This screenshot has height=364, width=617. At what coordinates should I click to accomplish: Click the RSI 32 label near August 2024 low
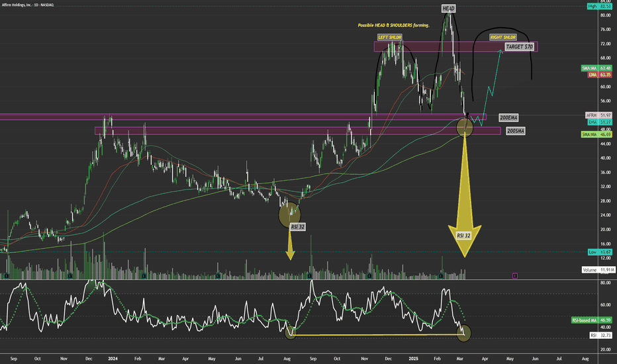[x=298, y=226]
